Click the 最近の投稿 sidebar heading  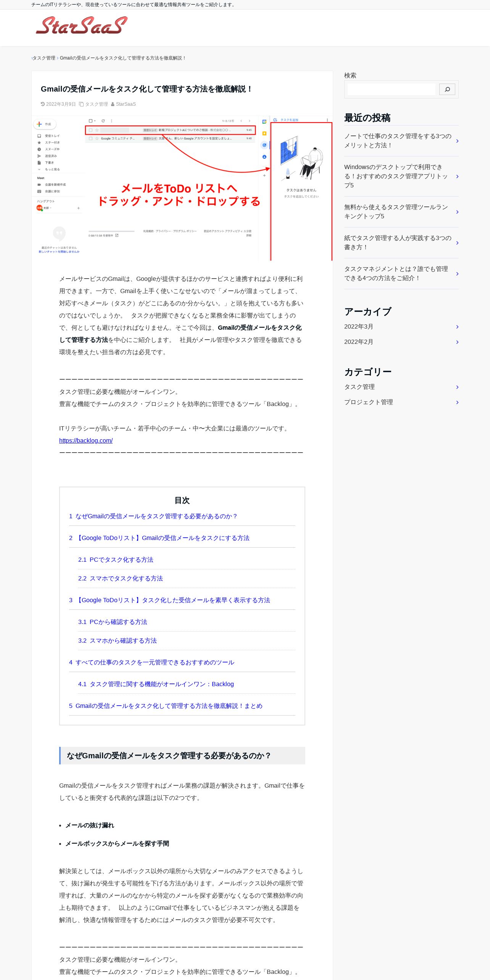click(x=367, y=118)
